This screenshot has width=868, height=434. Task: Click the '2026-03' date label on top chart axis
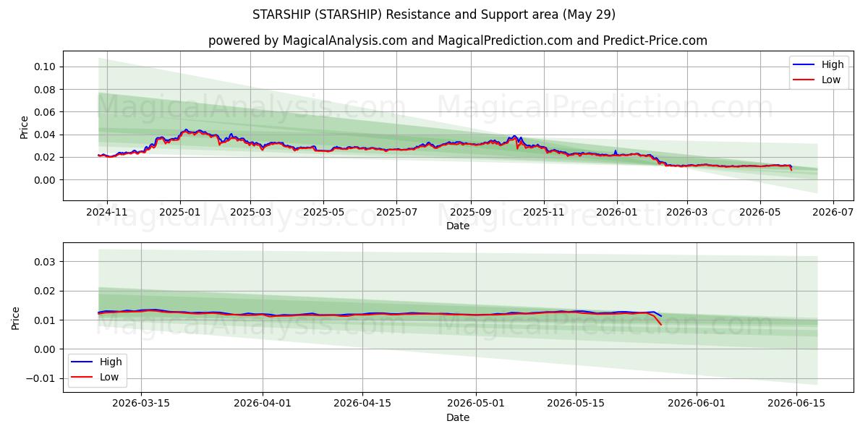point(687,213)
